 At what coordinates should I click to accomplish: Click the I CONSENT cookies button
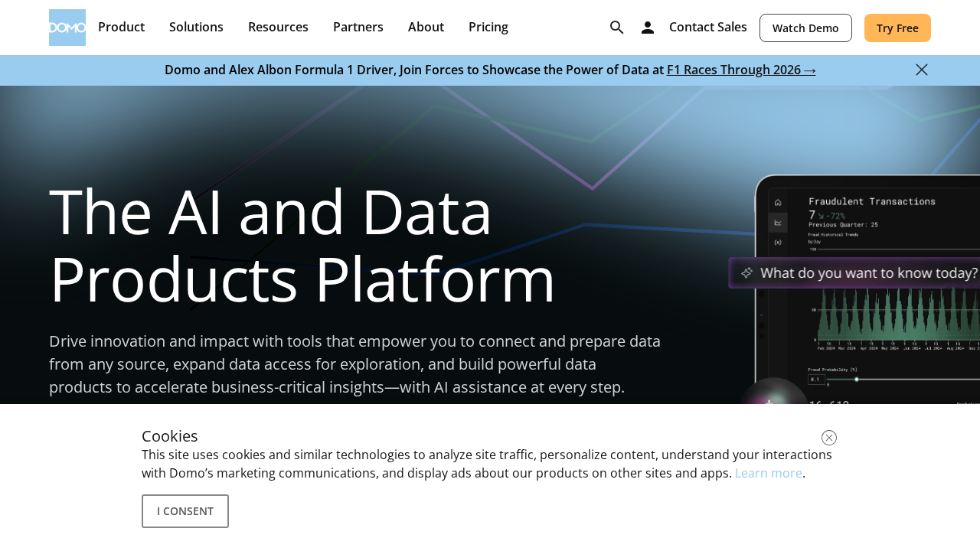[185, 510]
